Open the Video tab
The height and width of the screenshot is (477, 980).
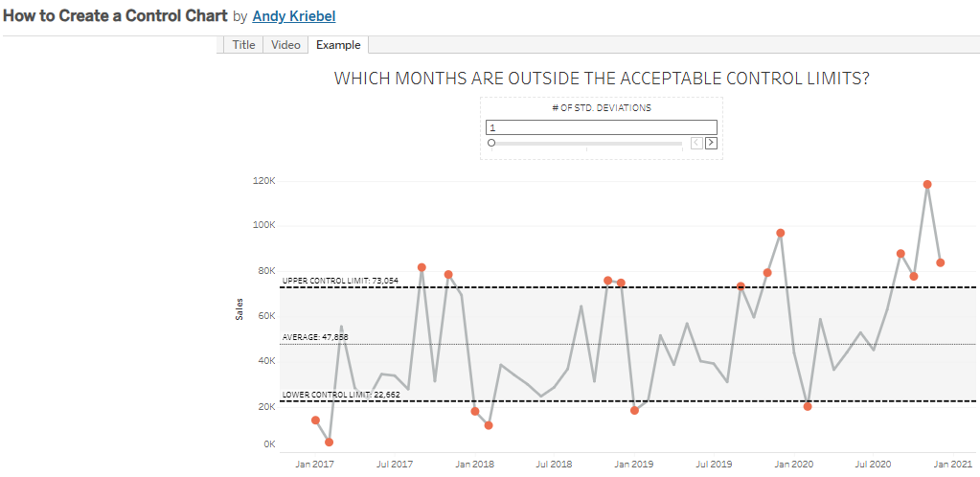[x=285, y=45]
